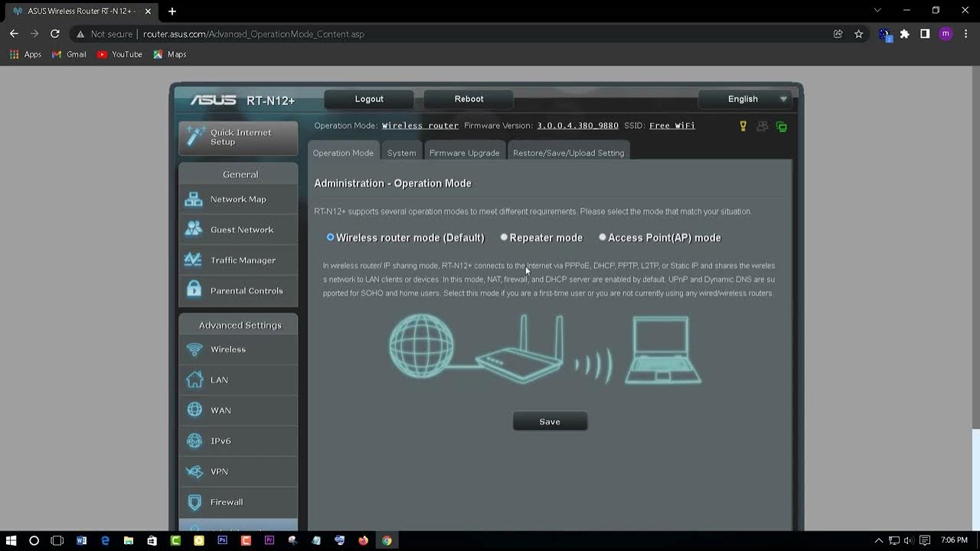Open VPN settings page
This screenshot has height=551, width=980.
pyautogui.click(x=238, y=471)
